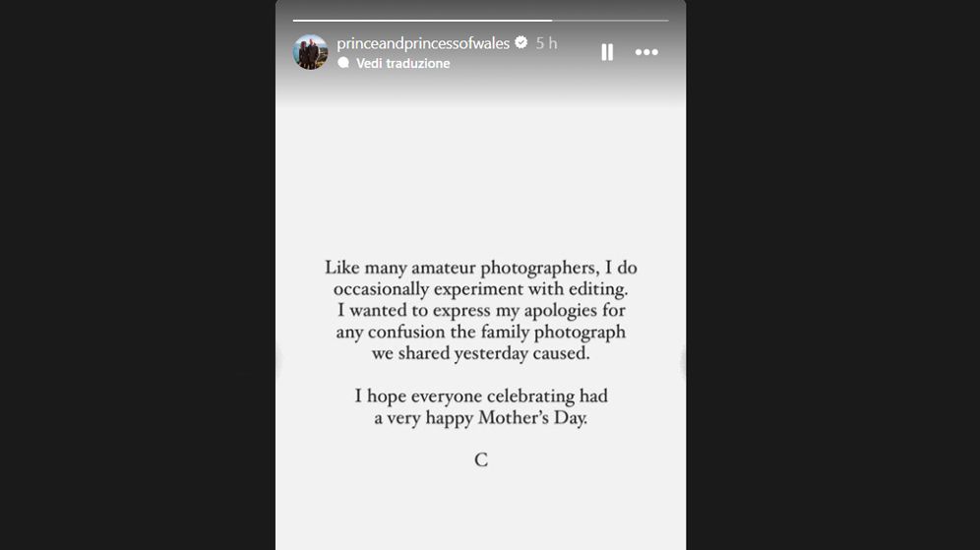This screenshot has height=550, width=980.
Task: Click the "Like many amateur photographers" line
Action: coord(481,268)
